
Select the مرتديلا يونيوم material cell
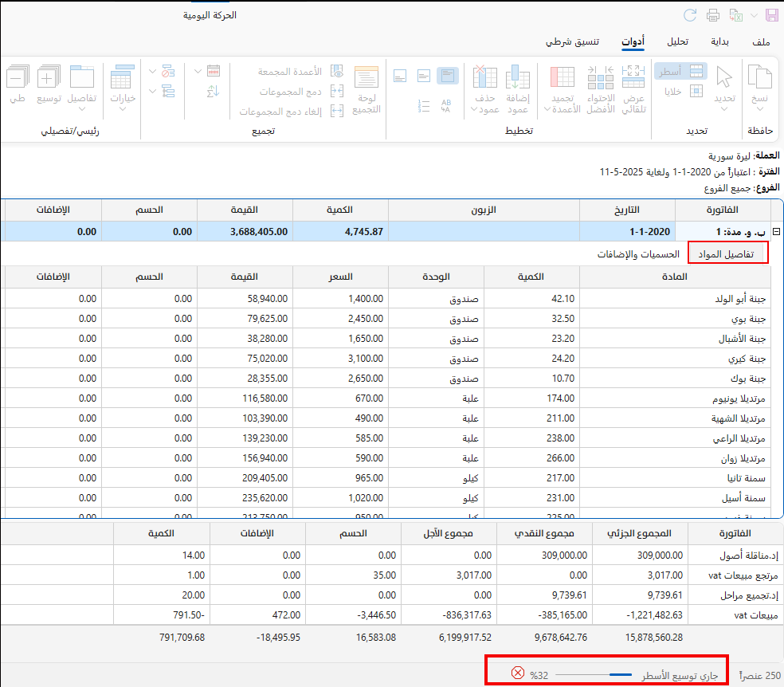[675, 398]
